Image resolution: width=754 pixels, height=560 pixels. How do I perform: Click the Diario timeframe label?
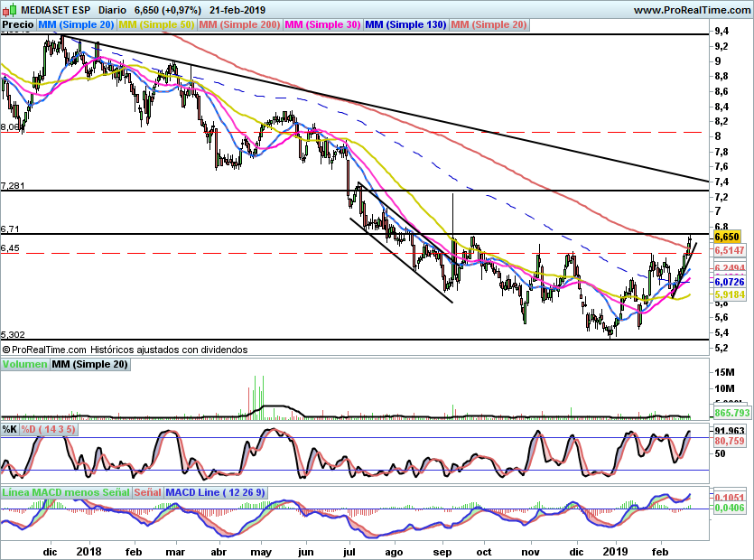click(x=112, y=10)
